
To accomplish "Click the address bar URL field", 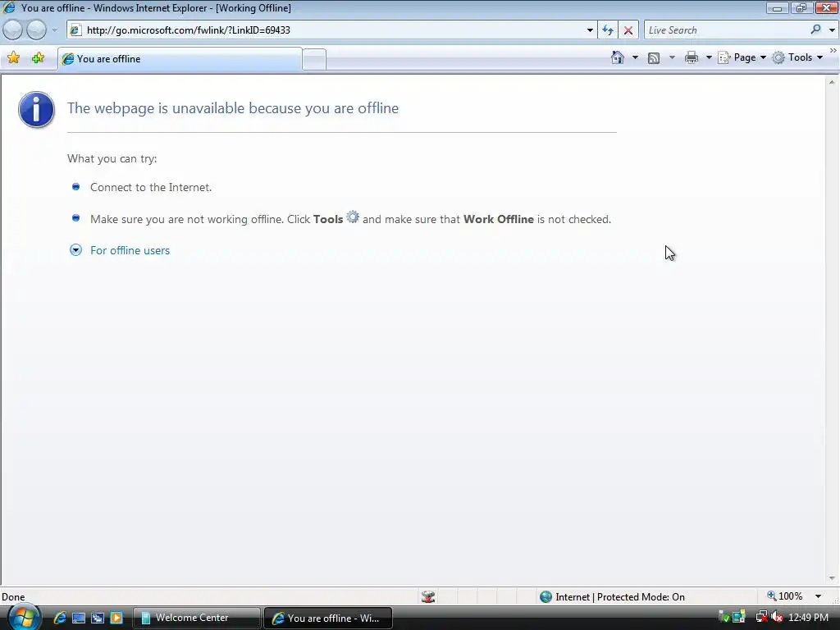I will [x=332, y=30].
